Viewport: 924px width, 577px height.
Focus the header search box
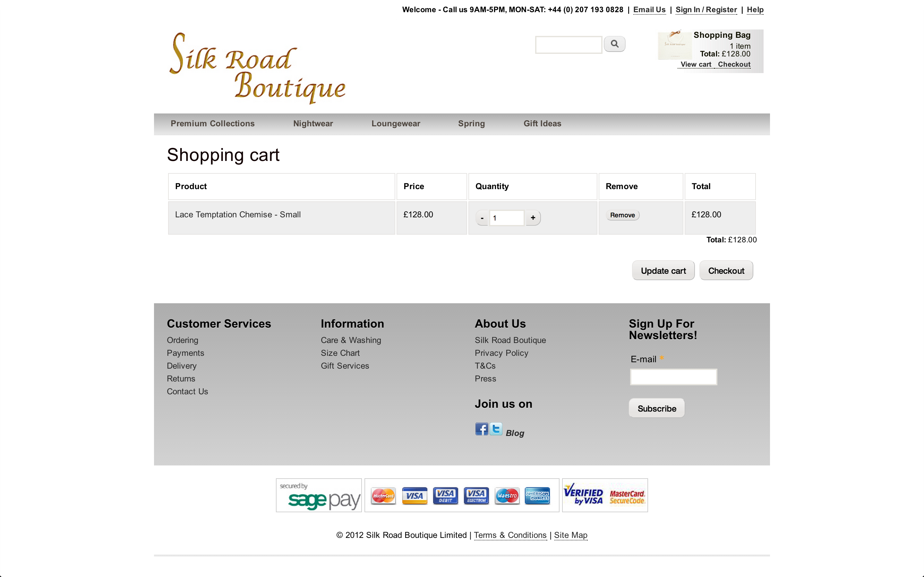coord(568,45)
